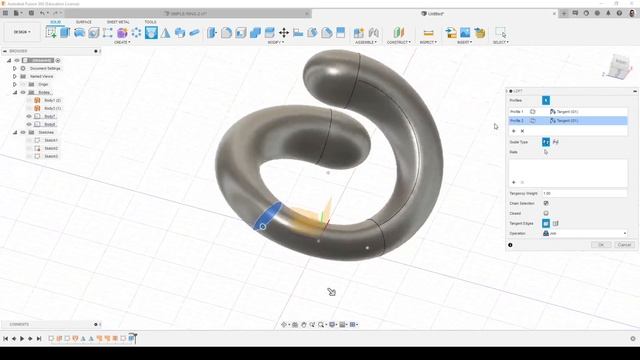640x360 pixels.
Task: Toggle visibility eye of Bodies folder
Action: point(23,92)
